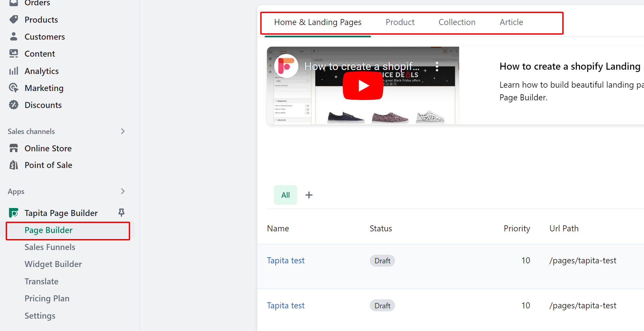Click the Customers person icon
This screenshot has width=644, height=331.
[x=14, y=37]
